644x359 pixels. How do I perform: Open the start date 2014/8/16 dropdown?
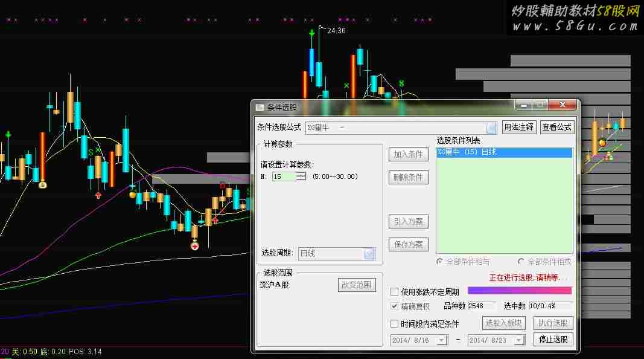(x=442, y=340)
